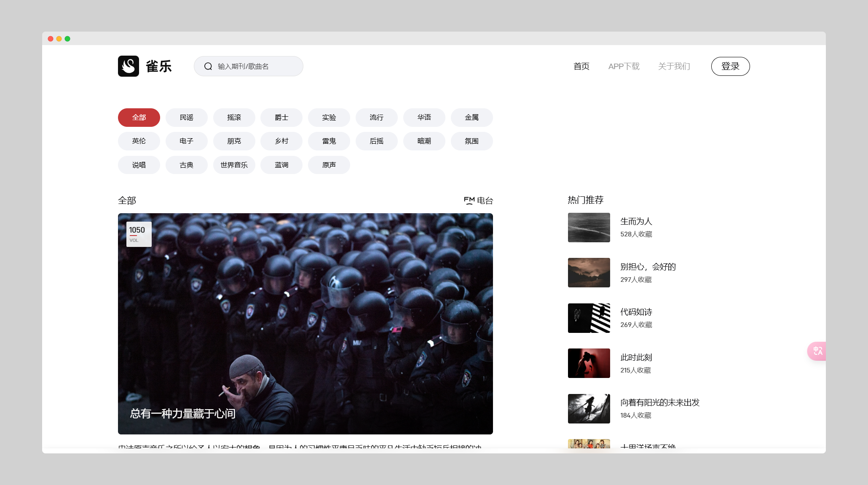Select the 华语 genre tag
The height and width of the screenshot is (485, 868).
(424, 118)
